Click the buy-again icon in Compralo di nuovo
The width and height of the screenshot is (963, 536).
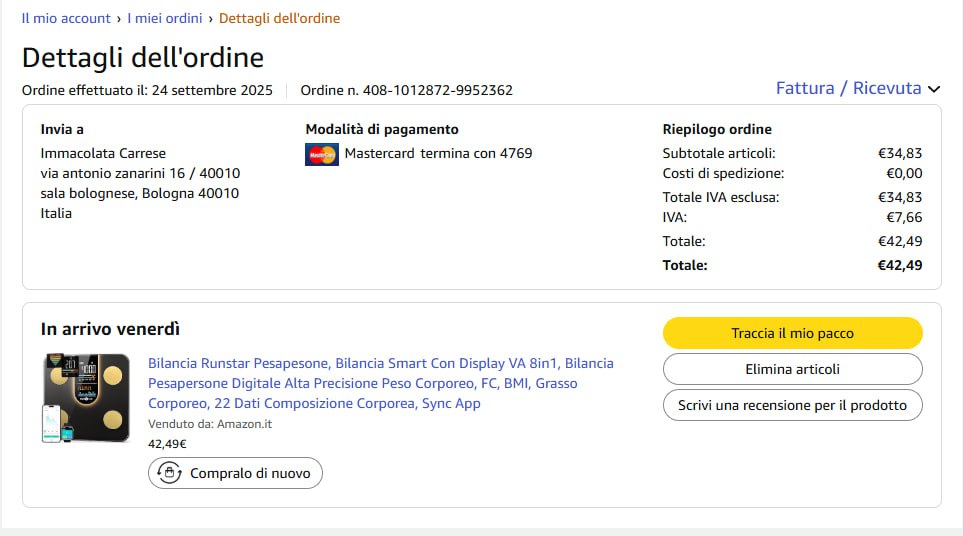coord(169,473)
